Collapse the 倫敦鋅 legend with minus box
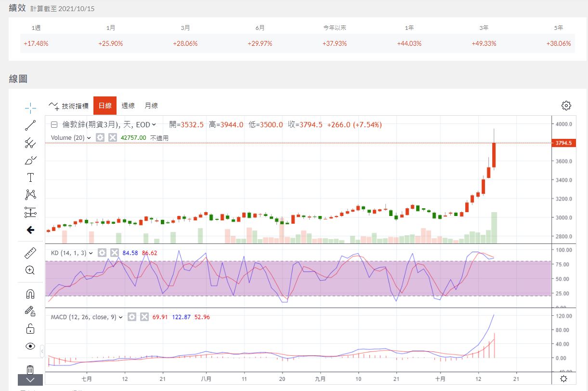The height and width of the screenshot is (391, 588). pyautogui.click(x=54, y=124)
